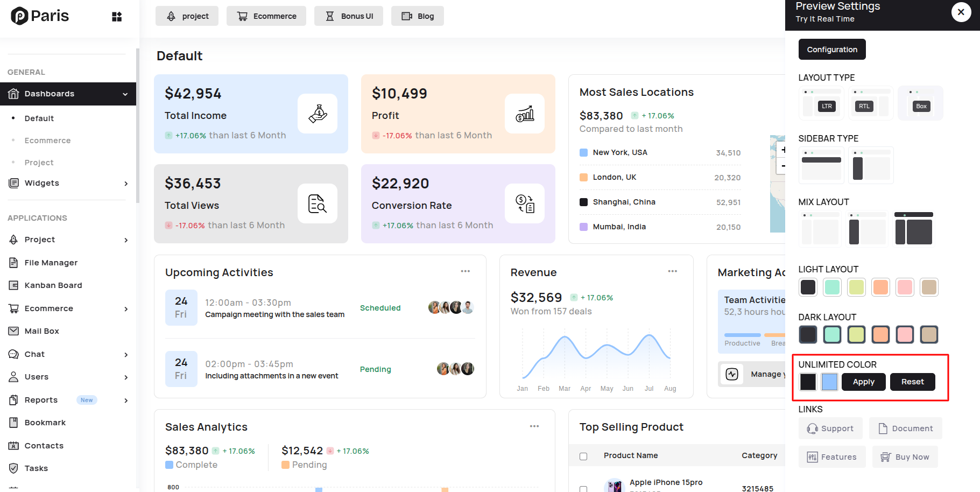980x492 pixels.
Task: Click the Paris logo icon
Action: pyautogui.click(x=19, y=16)
